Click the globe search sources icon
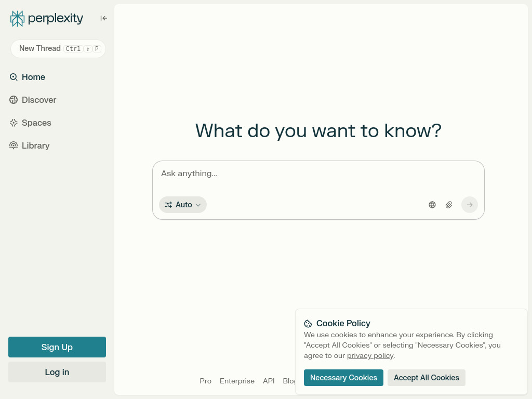Screen dimensions: 532x399 [x=432, y=205]
